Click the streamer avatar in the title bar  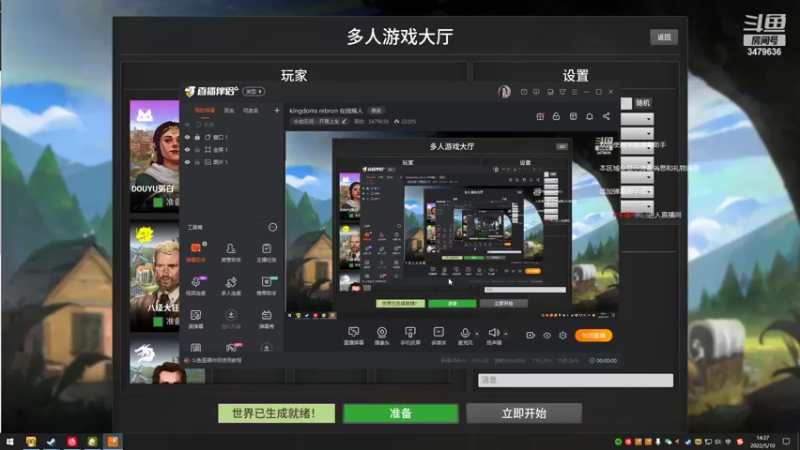504,91
